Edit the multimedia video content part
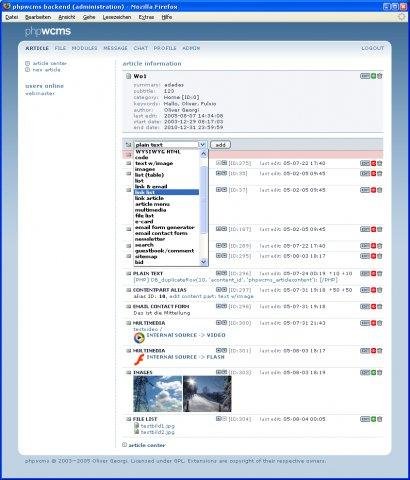Image resolution: width=410 pixels, height=480 pixels. click(x=365, y=323)
